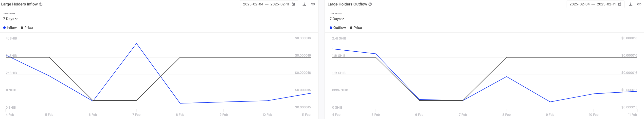Click the Outflow line's point at 8 Feb

[x=506, y=77]
